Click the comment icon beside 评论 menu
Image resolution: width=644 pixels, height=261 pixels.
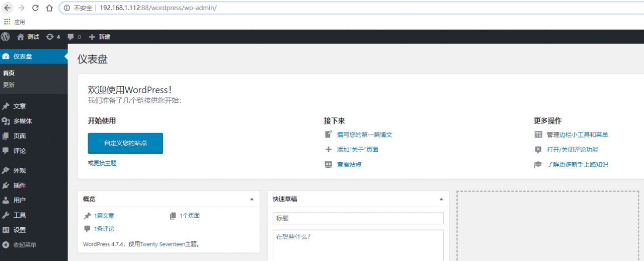[x=6, y=151]
